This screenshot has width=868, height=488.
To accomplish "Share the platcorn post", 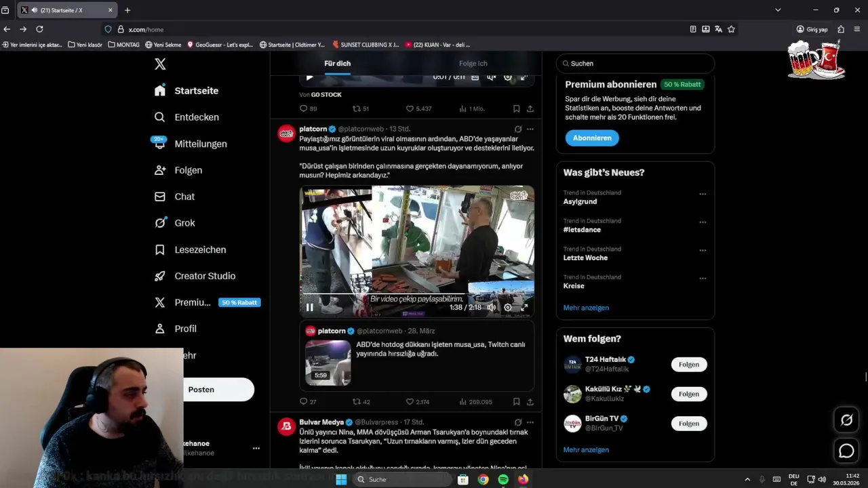I will 530,402.
